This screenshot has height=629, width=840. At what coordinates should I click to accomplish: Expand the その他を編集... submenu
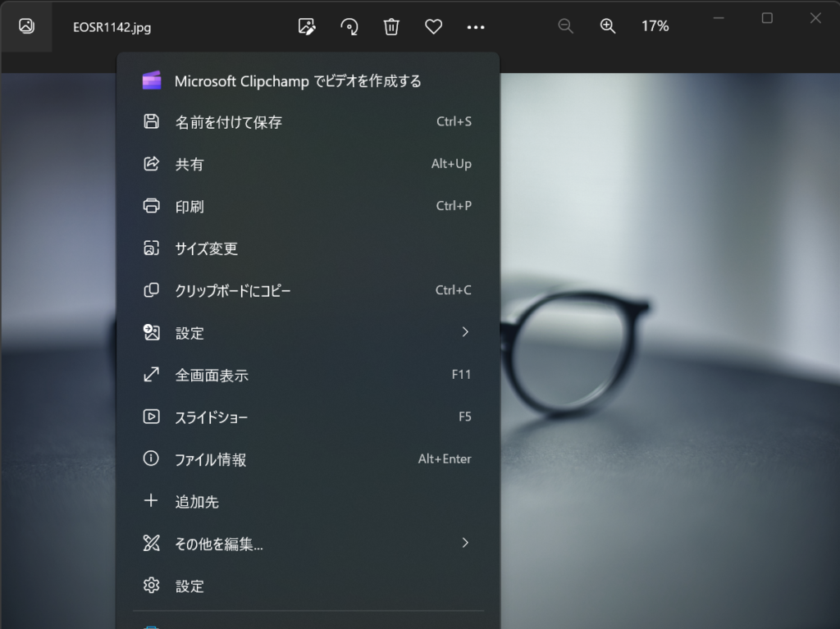pyautogui.click(x=308, y=544)
